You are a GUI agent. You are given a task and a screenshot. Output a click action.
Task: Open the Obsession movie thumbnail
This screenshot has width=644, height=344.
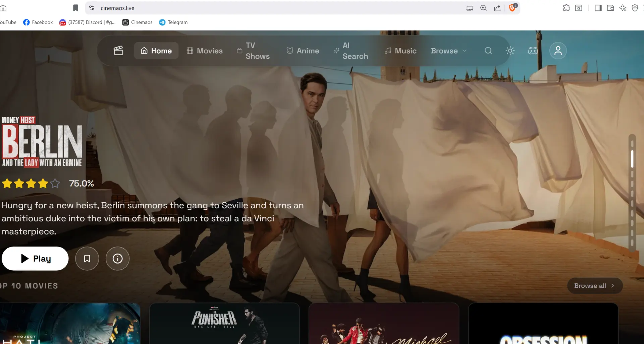coord(543,324)
